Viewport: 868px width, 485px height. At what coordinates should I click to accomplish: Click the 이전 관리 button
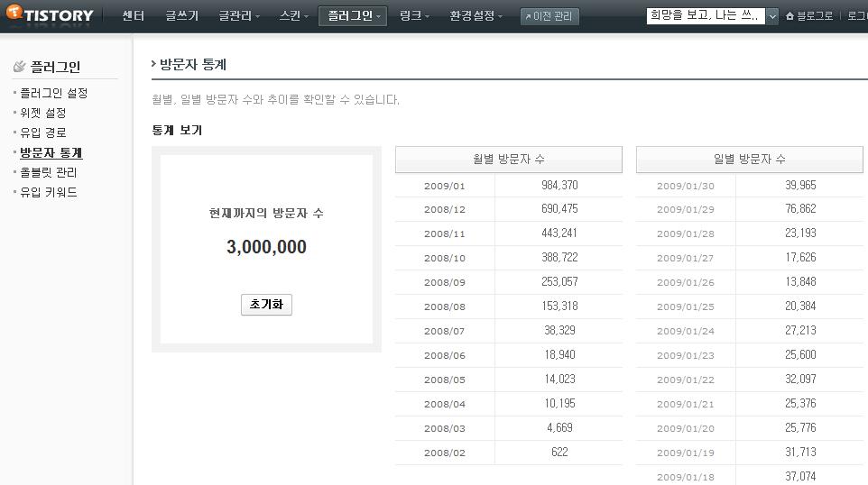(x=549, y=16)
